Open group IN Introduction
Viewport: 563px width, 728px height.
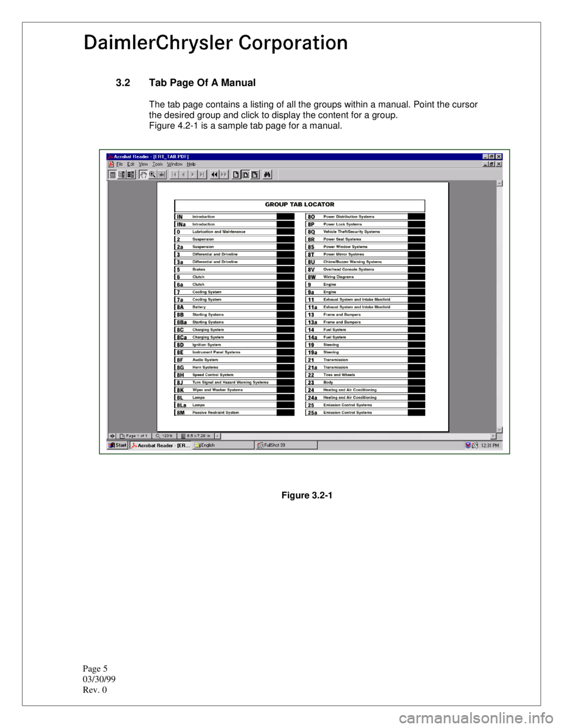[x=235, y=217]
